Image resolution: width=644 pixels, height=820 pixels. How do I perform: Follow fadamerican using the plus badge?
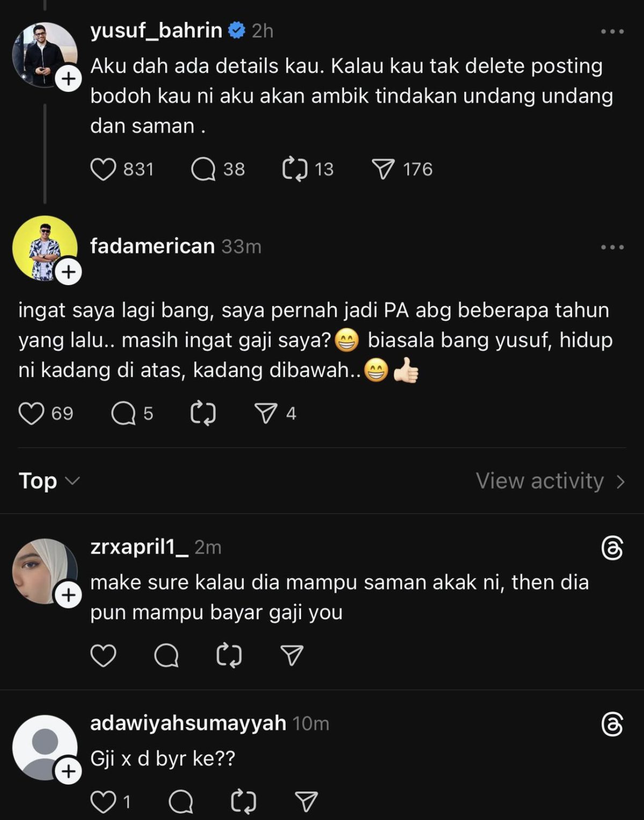[69, 272]
